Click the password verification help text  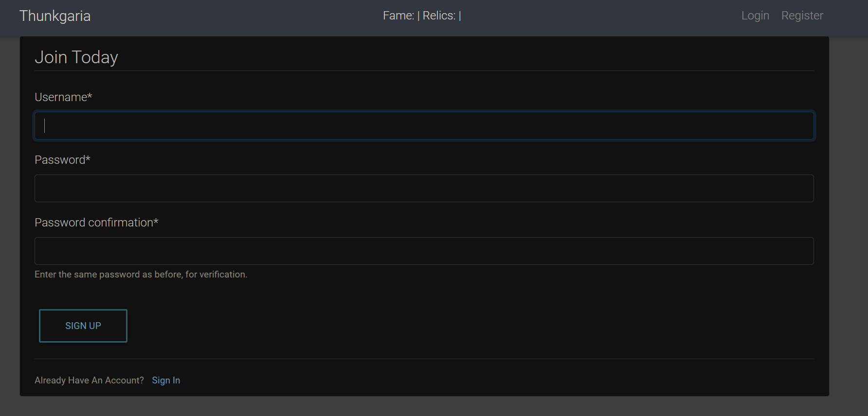point(141,275)
